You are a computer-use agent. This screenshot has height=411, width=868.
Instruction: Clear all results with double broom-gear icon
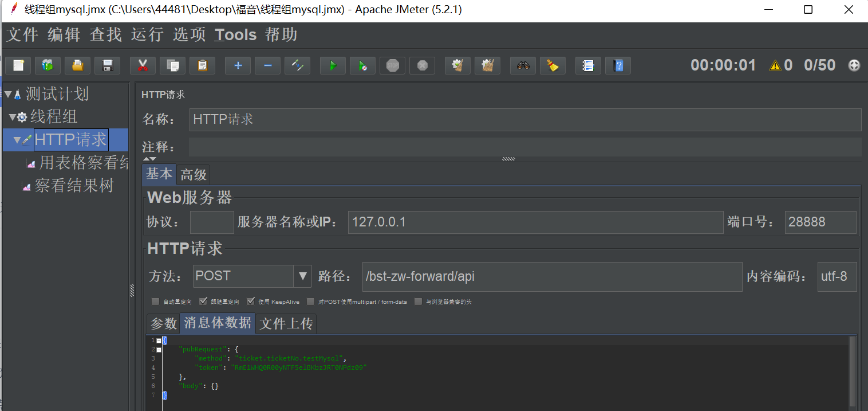click(x=487, y=65)
